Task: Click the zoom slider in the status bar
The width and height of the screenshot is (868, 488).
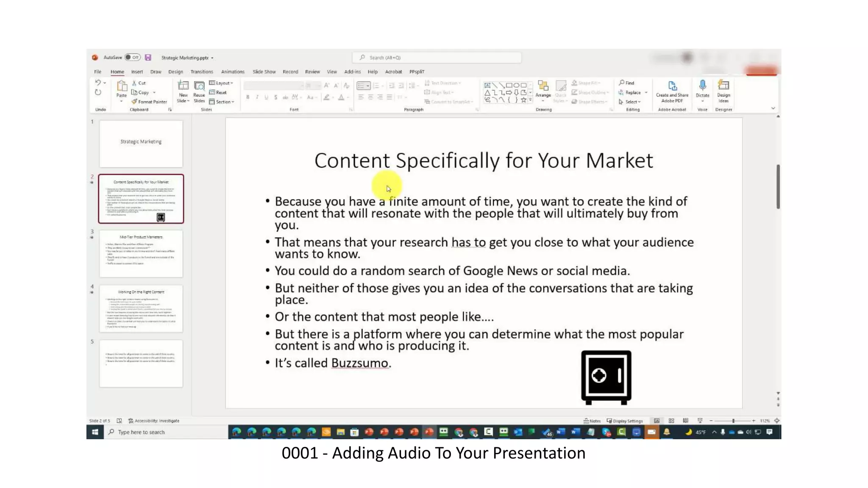Action: tap(733, 421)
